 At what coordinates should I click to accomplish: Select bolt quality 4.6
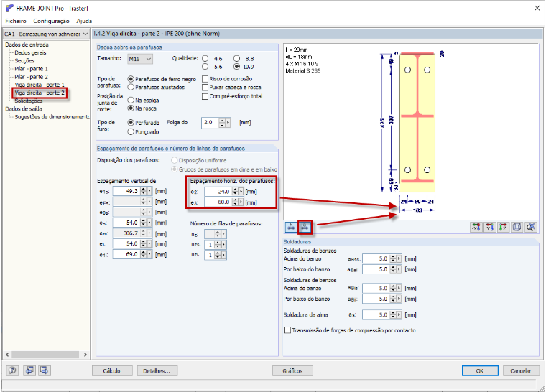pyautogui.click(x=205, y=58)
